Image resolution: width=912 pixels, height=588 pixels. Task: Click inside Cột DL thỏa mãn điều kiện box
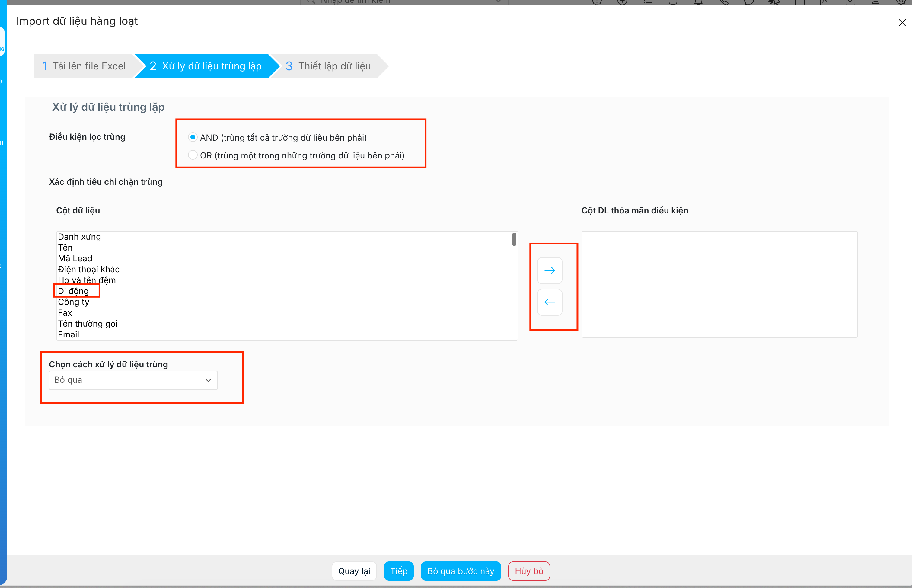coord(719,284)
